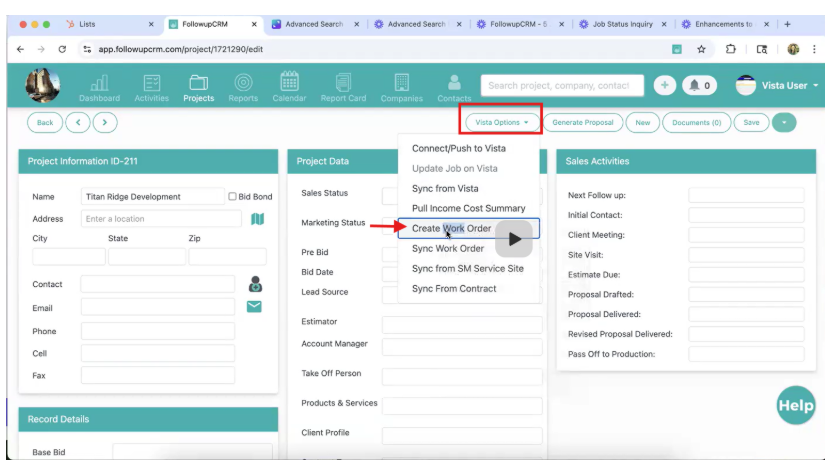Click the Email input field
The image size is (836, 469).
coord(158,307)
